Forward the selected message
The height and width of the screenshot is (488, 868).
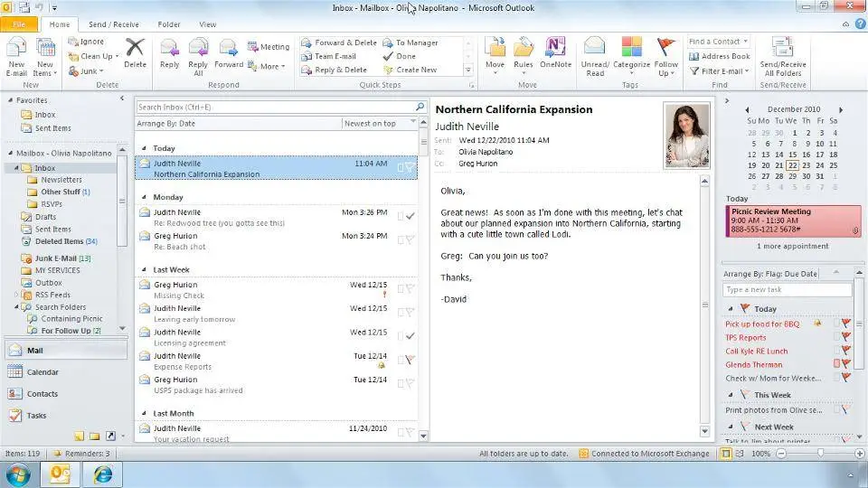[x=229, y=53]
